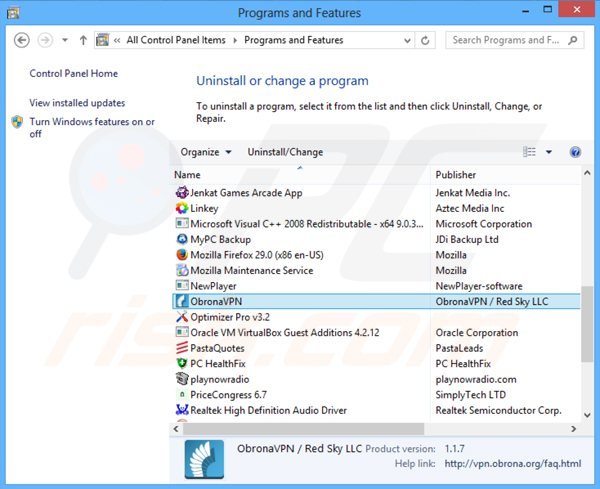Click the PriceCongress 6.7 icon

tap(182, 394)
